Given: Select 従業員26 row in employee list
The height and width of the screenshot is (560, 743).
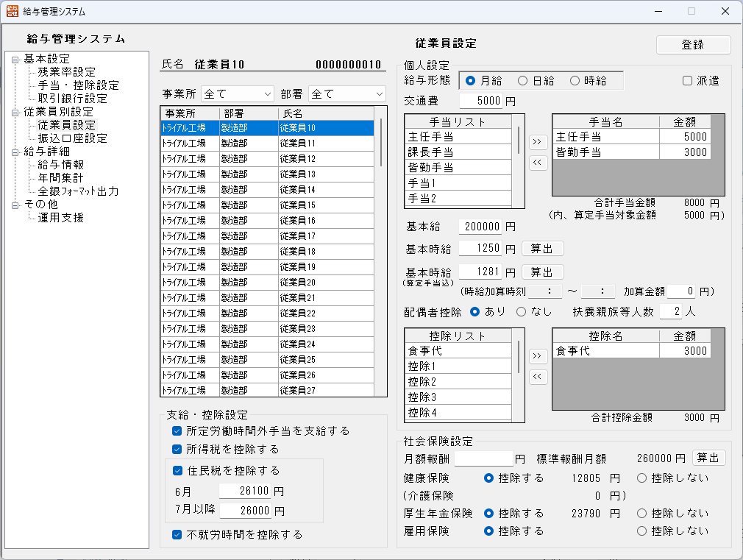Looking at the screenshot, I should (x=267, y=375).
